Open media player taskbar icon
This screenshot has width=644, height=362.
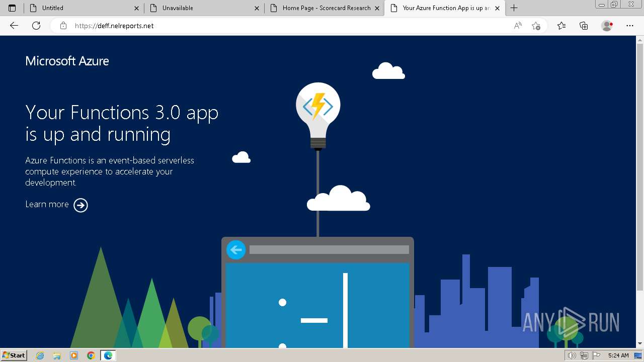tap(74, 355)
